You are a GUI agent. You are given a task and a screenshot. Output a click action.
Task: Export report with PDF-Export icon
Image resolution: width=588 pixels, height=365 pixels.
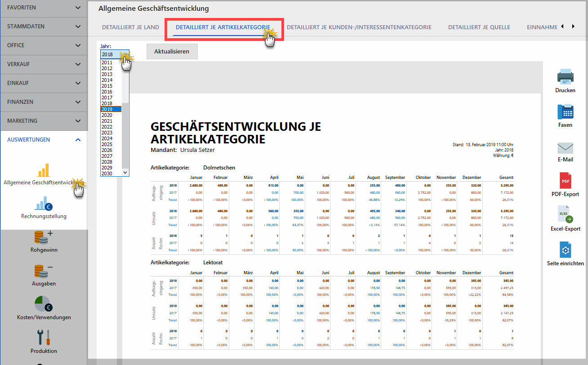pyautogui.click(x=565, y=180)
